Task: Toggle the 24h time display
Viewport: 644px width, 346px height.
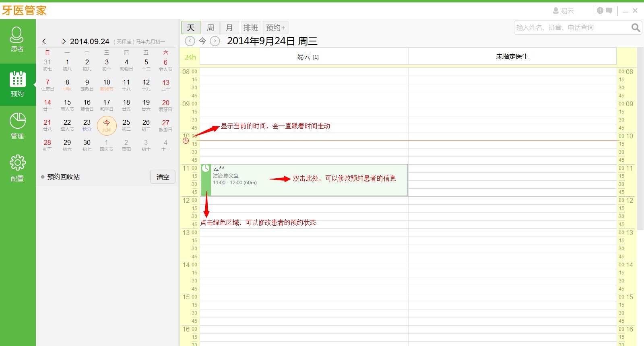Action: tap(190, 57)
